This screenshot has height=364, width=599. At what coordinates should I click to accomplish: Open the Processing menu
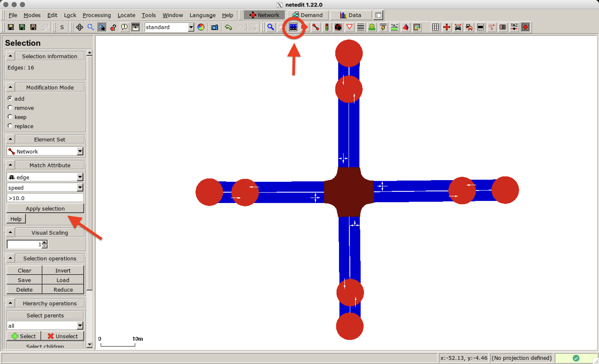(x=97, y=15)
